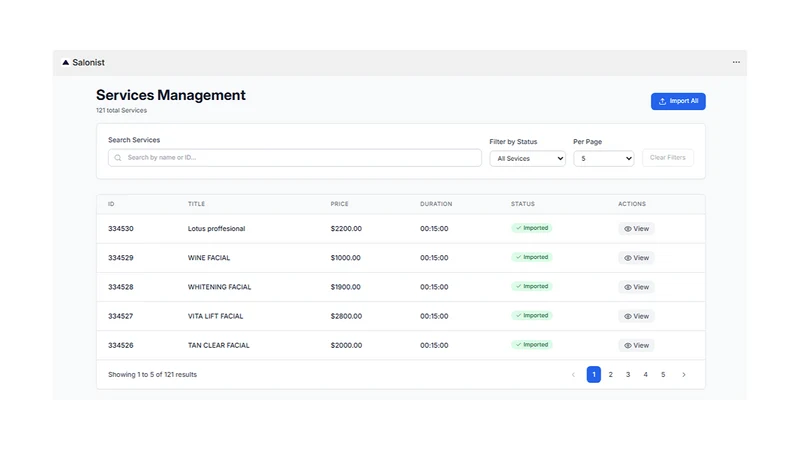Click the Import All button
Viewport: 800px width, 450px height.
tap(678, 101)
